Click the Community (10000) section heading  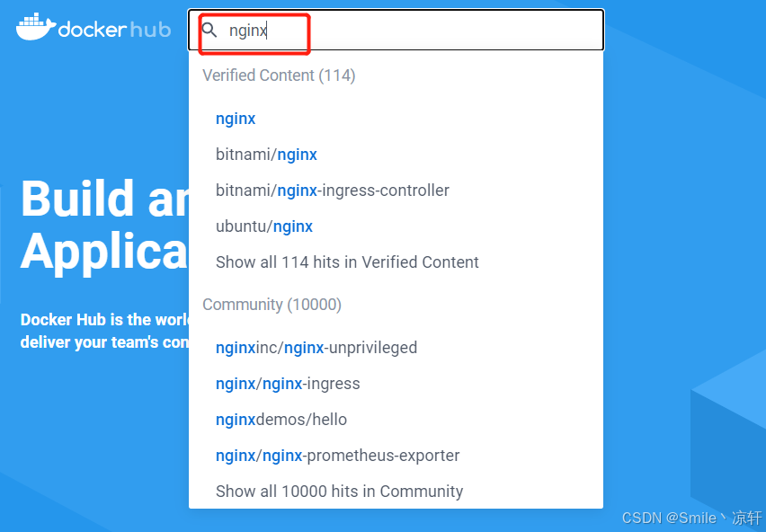(272, 305)
